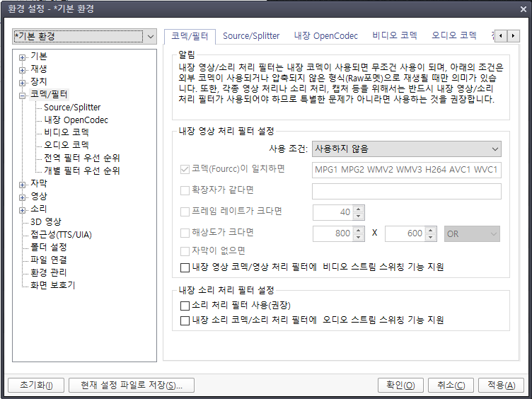The height and width of the screenshot is (399, 532).
Task: Increase the frame rate value 40
Action: pos(358,209)
